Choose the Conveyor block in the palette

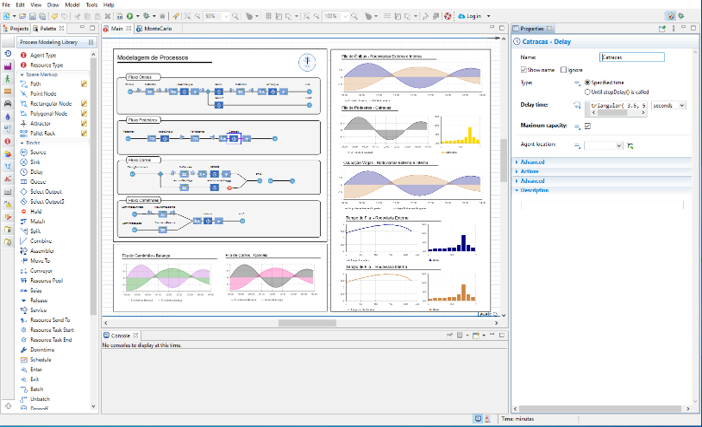tap(43, 273)
